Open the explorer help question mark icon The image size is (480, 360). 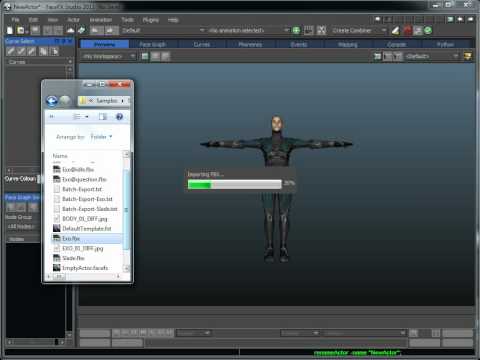coord(119,116)
